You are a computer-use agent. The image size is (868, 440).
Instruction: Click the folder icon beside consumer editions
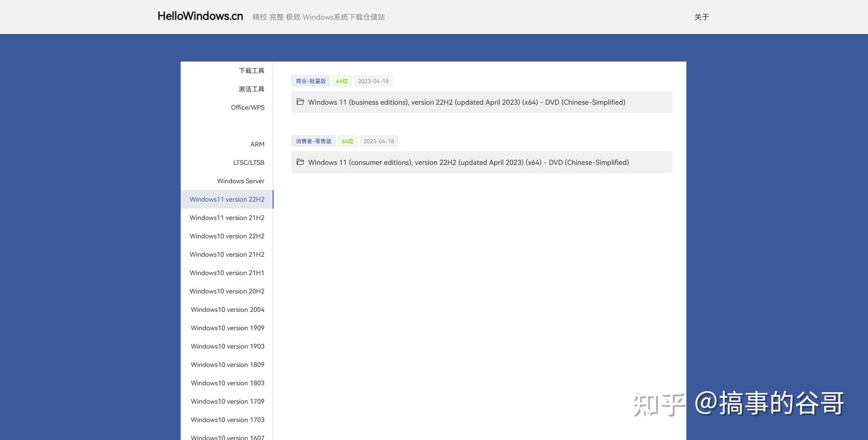click(x=300, y=162)
